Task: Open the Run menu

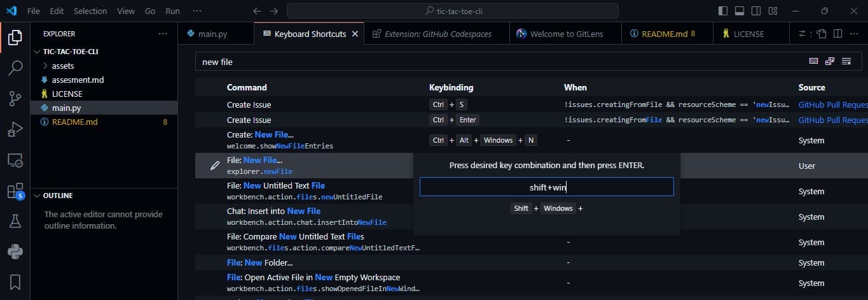Action: (x=172, y=11)
